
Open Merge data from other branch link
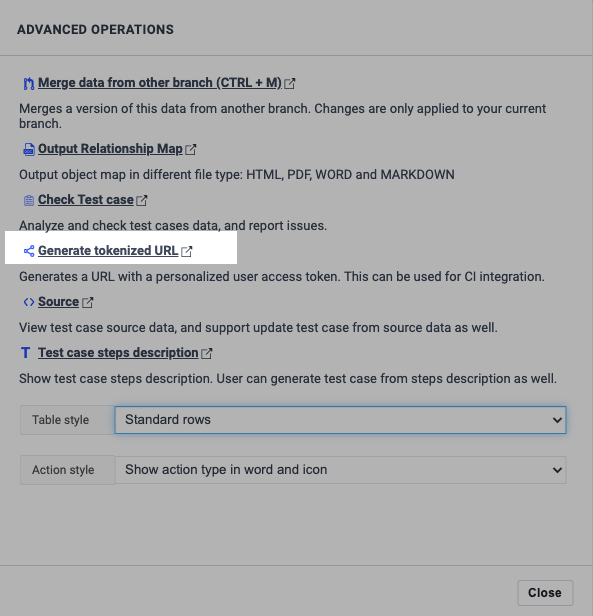pos(160,83)
